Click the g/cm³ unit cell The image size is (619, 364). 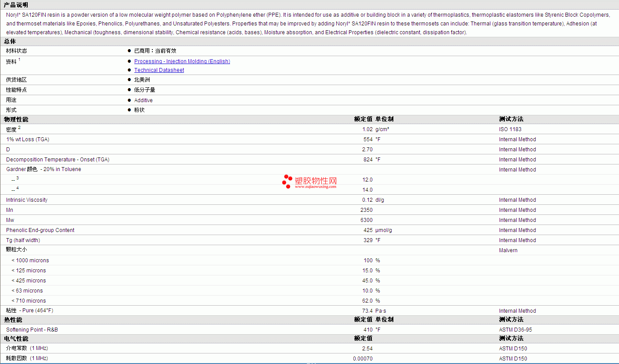[x=382, y=129]
